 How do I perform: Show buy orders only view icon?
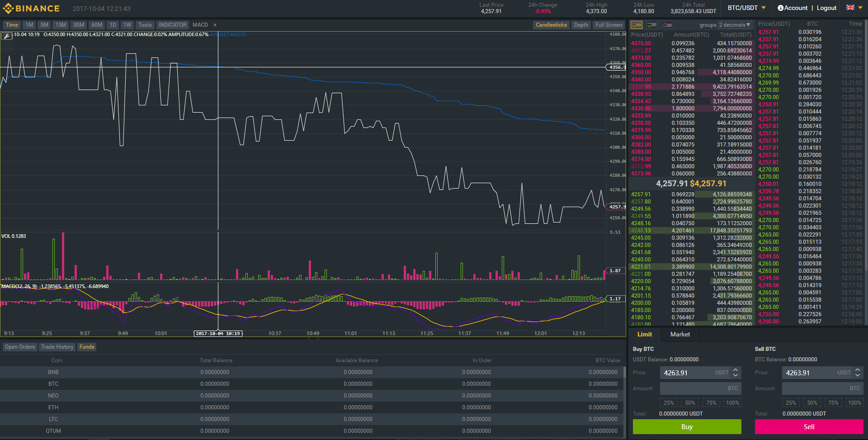(651, 25)
